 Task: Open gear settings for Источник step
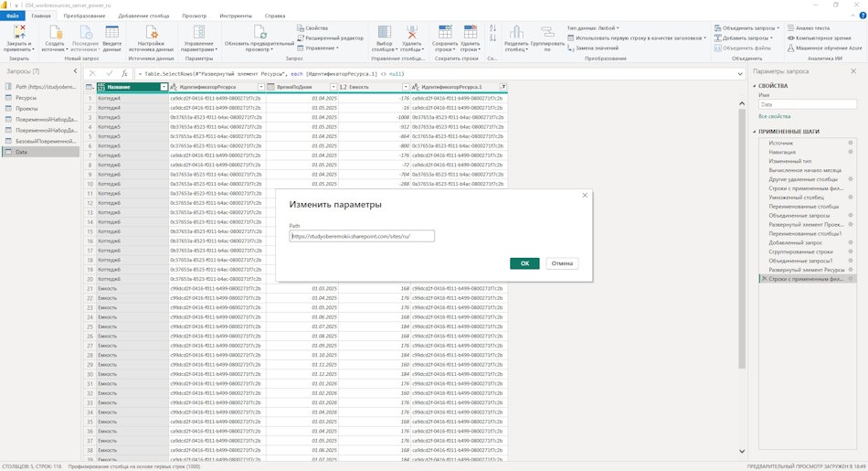(851, 143)
